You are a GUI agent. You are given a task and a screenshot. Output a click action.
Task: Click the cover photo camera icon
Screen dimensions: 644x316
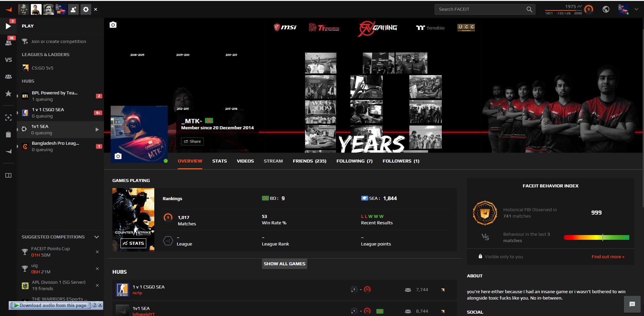coord(113,25)
